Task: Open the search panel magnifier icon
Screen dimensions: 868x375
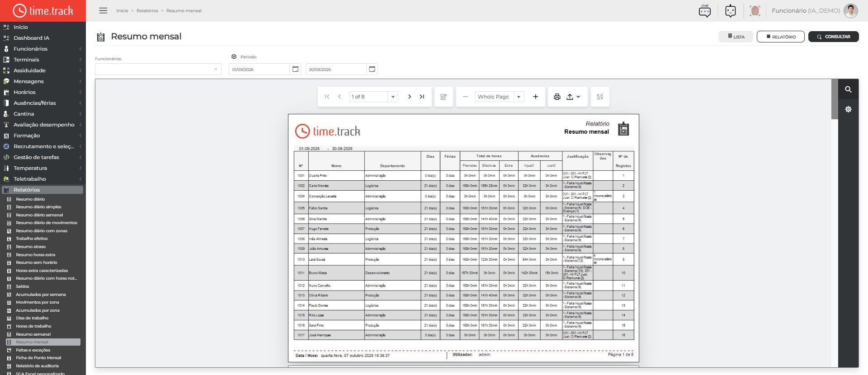Action: click(x=848, y=89)
